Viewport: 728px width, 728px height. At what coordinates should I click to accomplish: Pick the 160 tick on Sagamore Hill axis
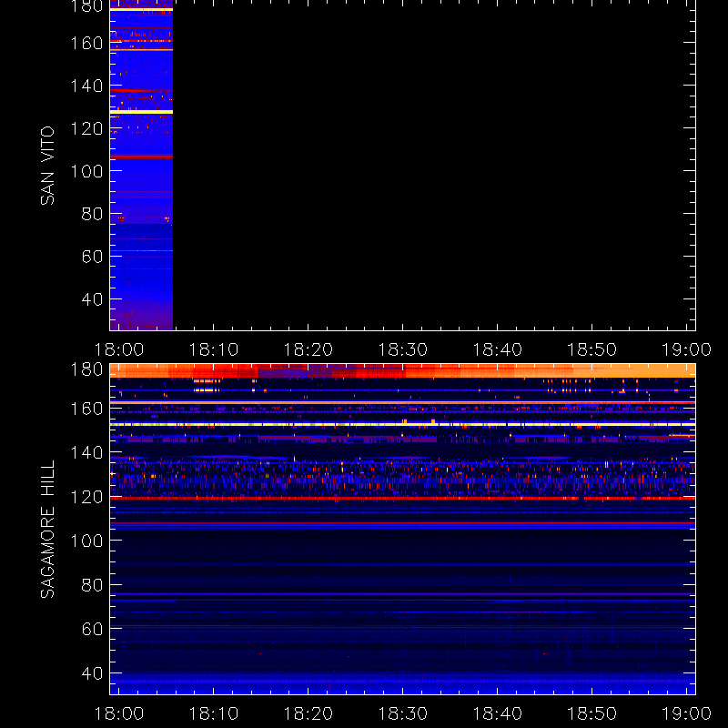[x=86, y=409]
